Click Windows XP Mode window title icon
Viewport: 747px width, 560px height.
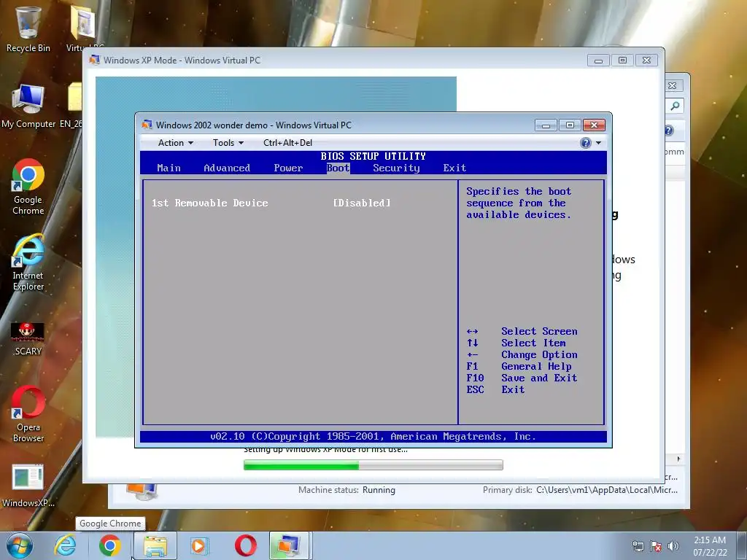point(94,60)
